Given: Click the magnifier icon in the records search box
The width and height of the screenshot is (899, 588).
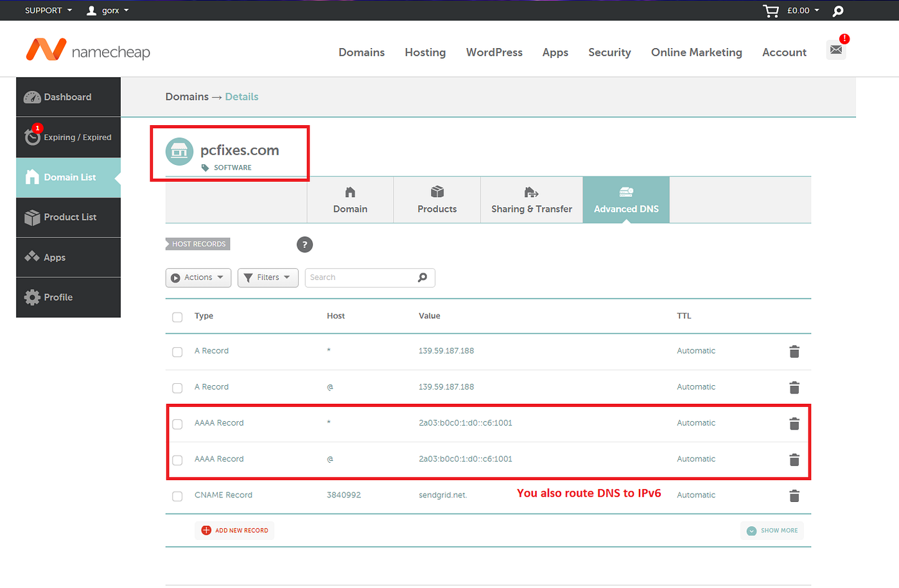Looking at the screenshot, I should 423,277.
